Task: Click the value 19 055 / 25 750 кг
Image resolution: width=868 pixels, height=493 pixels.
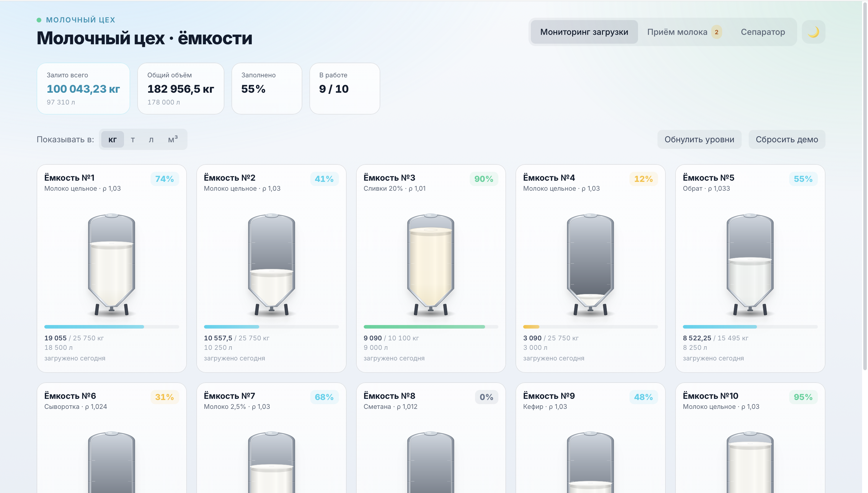Action: tap(74, 338)
